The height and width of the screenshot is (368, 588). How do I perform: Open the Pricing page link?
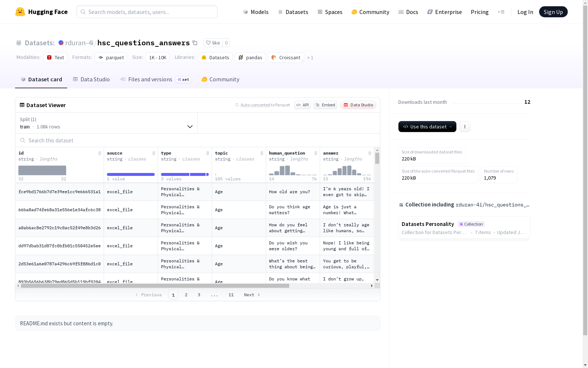[480, 12]
